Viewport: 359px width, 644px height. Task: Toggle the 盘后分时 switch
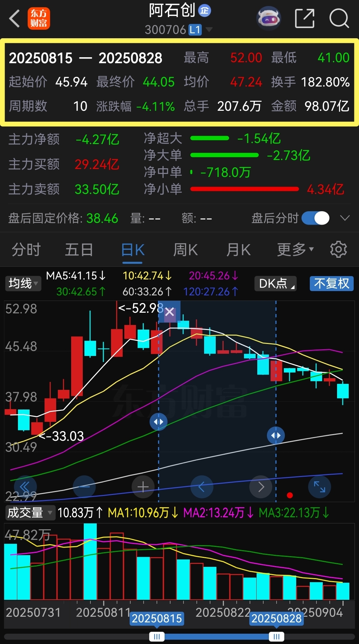(x=315, y=218)
